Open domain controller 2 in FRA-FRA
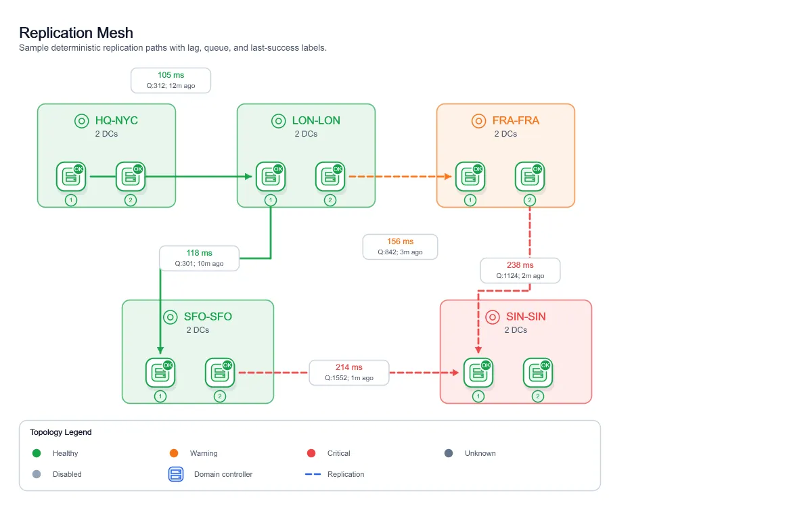The width and height of the screenshot is (812, 510). click(x=530, y=177)
